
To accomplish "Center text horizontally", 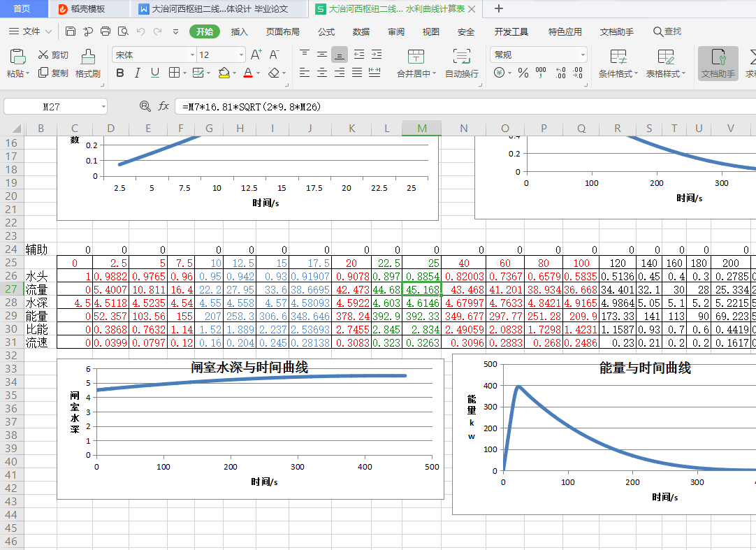I will click(x=321, y=73).
